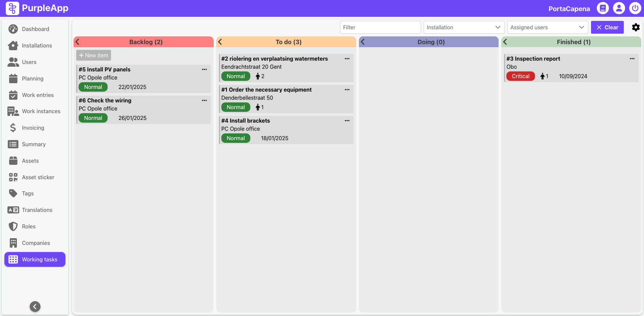Open the user profile icon

[619, 8]
